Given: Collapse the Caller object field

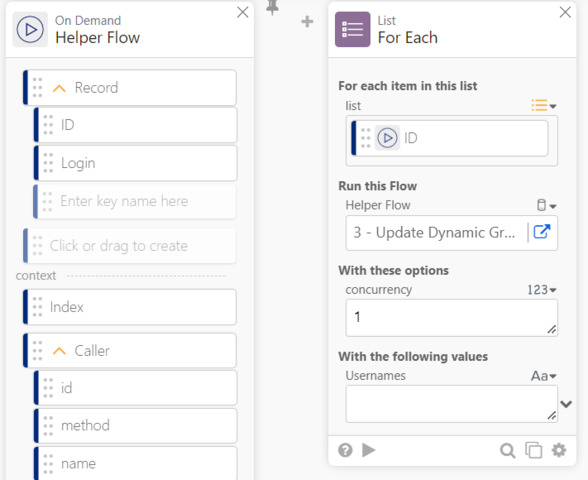Looking at the screenshot, I should (59, 351).
